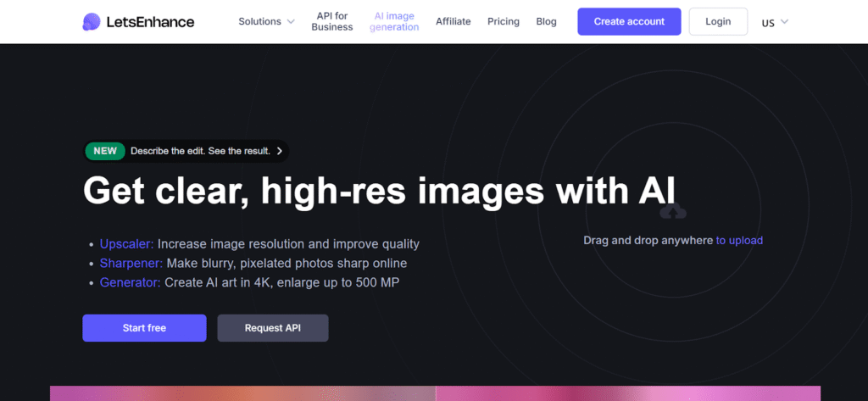Click the green NEW badge
868x401 pixels.
coord(105,151)
